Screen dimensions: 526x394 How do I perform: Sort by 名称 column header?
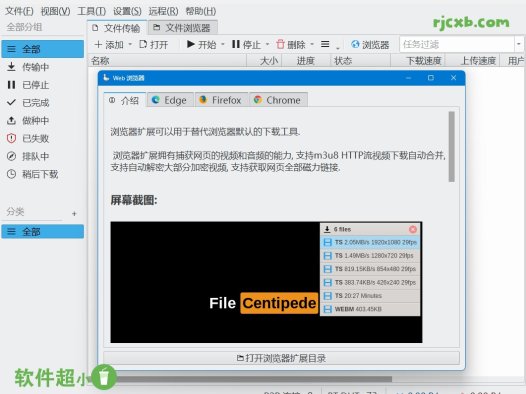pos(167,61)
